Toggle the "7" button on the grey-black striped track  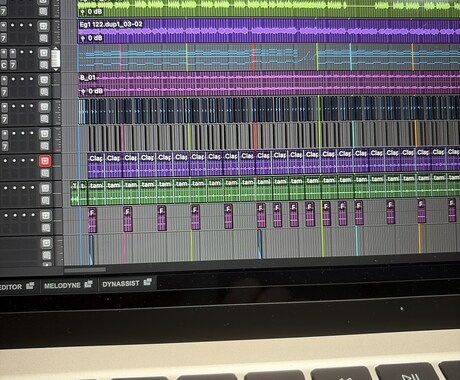[5, 146]
